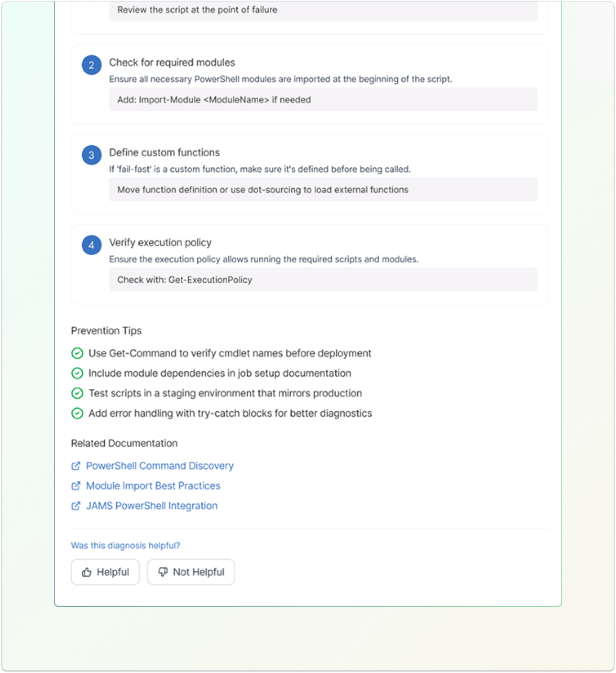Click checkmark next to module dependencies tip
This screenshot has width=616, height=673.
point(77,373)
